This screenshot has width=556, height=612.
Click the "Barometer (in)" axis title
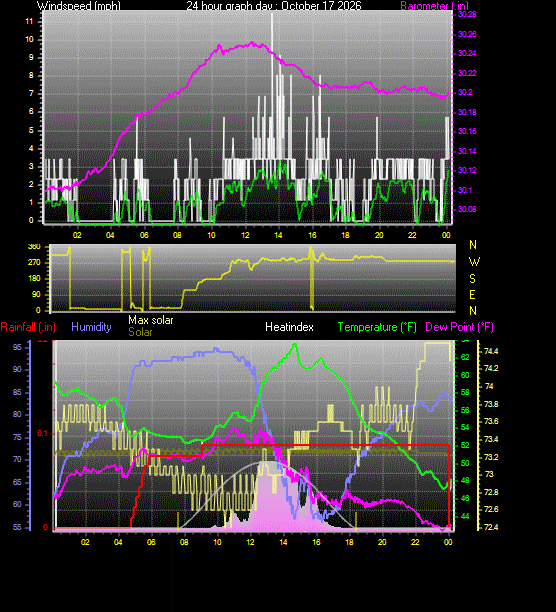[434, 5]
